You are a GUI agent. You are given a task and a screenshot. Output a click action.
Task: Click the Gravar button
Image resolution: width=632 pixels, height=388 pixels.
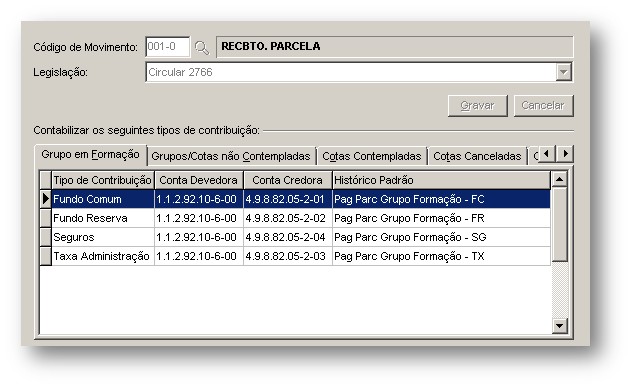tap(477, 106)
